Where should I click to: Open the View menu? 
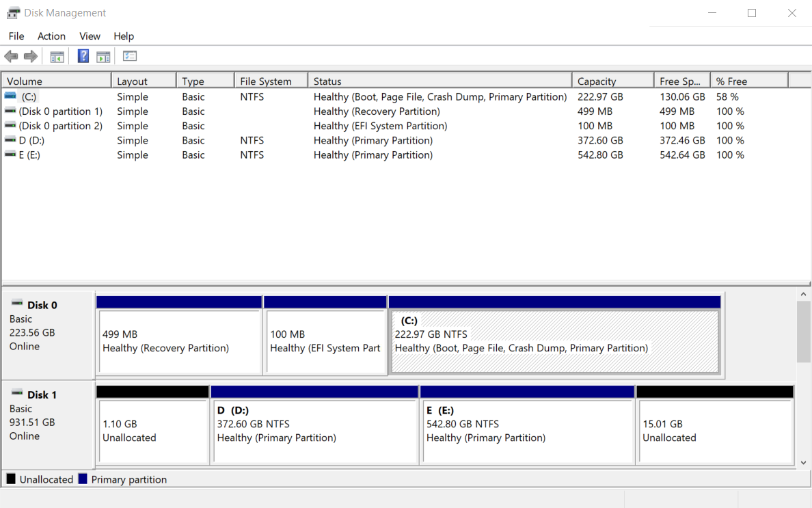click(x=90, y=36)
